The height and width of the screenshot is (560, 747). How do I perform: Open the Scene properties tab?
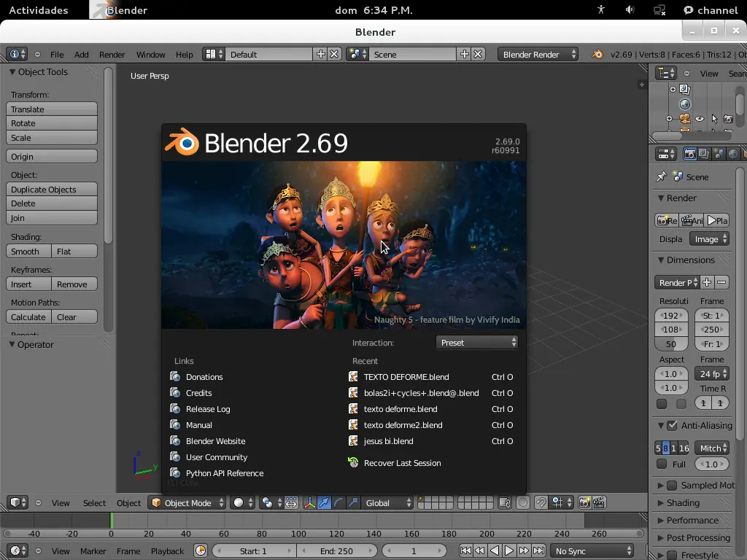click(719, 154)
